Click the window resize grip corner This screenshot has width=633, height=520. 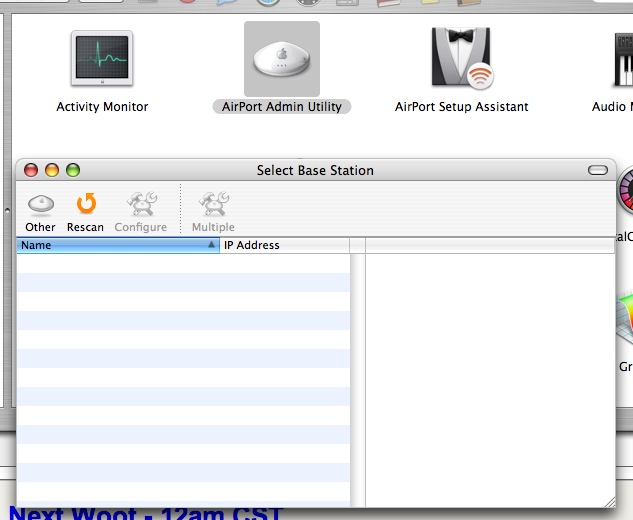pyautogui.click(x=610, y=502)
